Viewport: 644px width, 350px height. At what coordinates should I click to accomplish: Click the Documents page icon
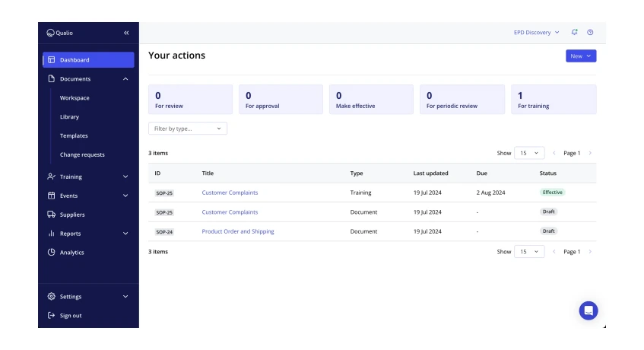click(52, 78)
